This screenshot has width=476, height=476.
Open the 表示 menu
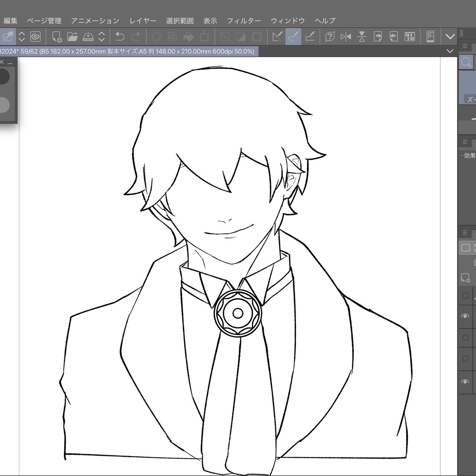[x=210, y=21]
